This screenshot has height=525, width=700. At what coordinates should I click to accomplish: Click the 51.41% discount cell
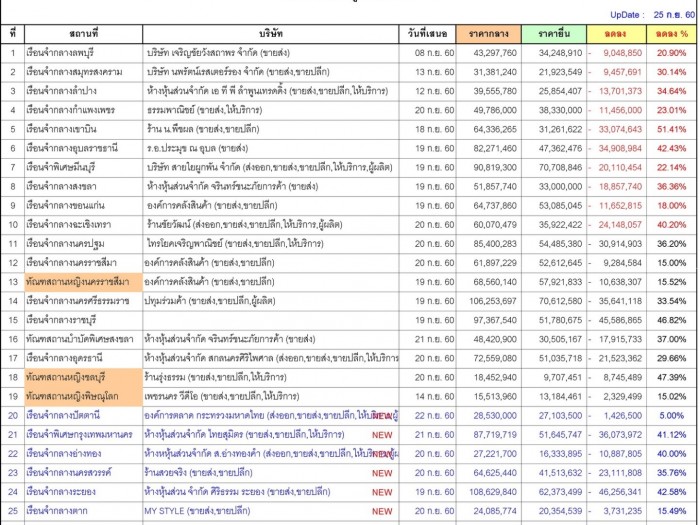[x=670, y=129]
